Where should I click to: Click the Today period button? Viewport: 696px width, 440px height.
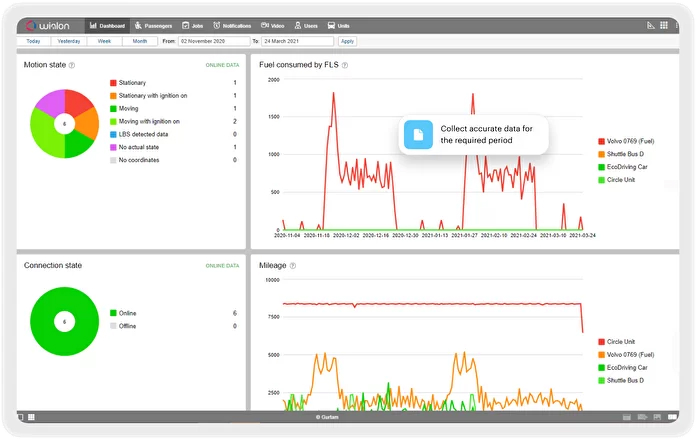tap(34, 41)
